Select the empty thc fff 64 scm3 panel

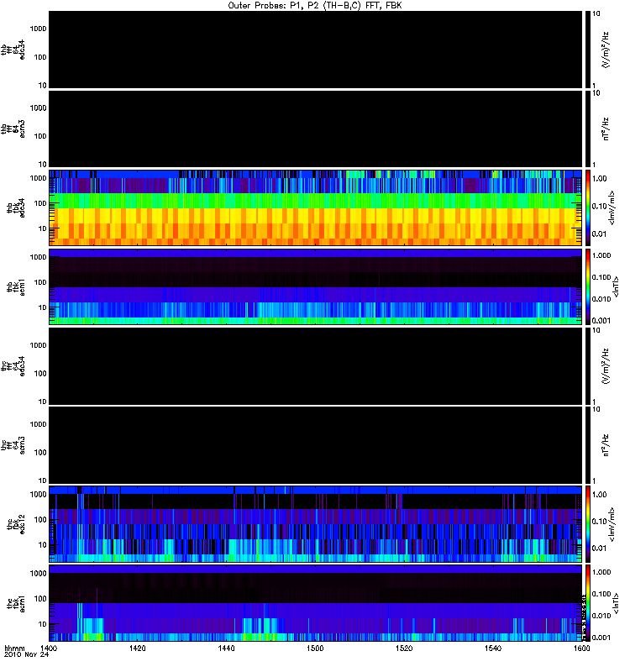(315, 445)
